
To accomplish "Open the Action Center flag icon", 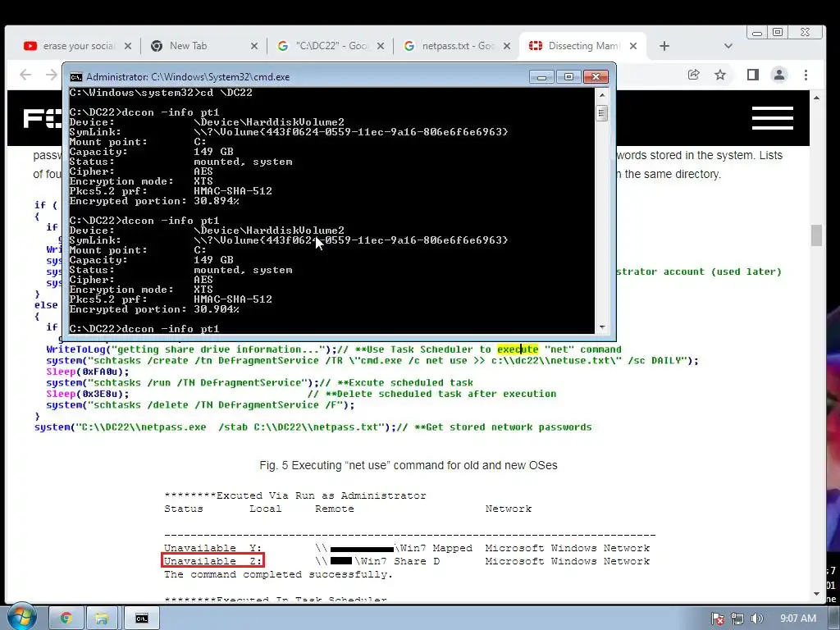I will tap(718, 619).
